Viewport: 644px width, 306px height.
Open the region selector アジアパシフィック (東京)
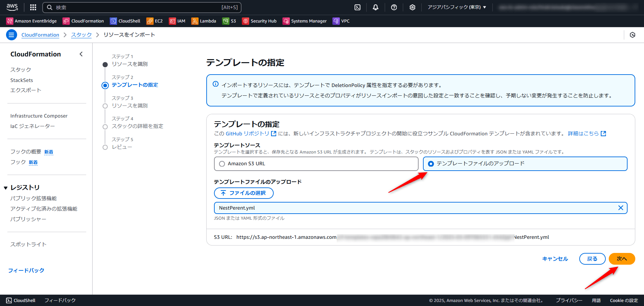pyautogui.click(x=457, y=7)
